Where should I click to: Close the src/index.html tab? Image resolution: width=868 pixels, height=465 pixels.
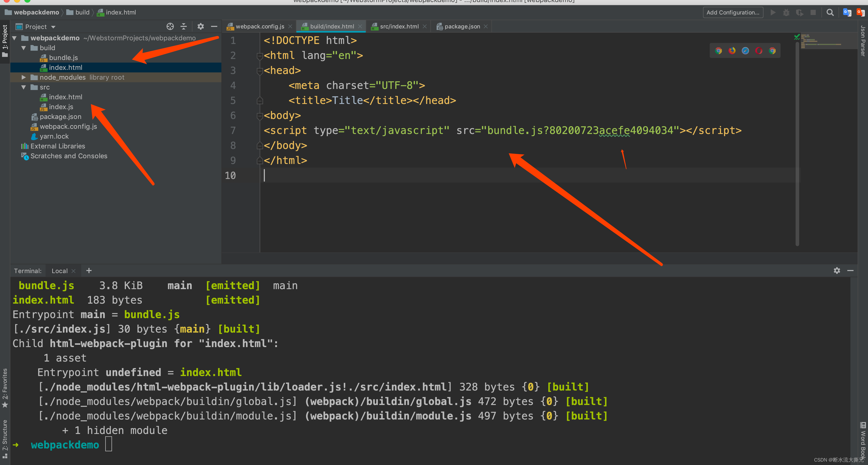click(425, 26)
